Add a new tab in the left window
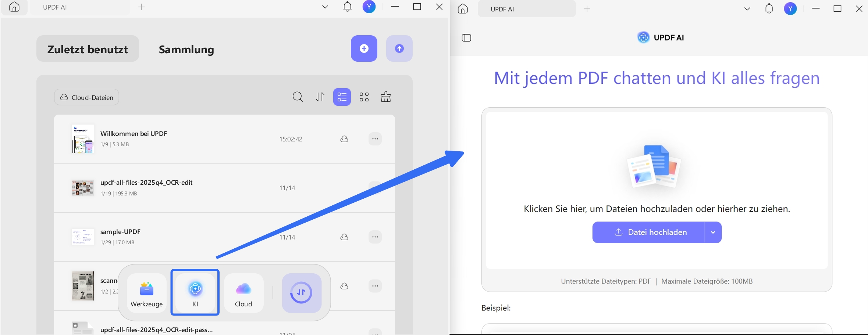Image resolution: width=868 pixels, height=335 pixels. click(x=142, y=7)
